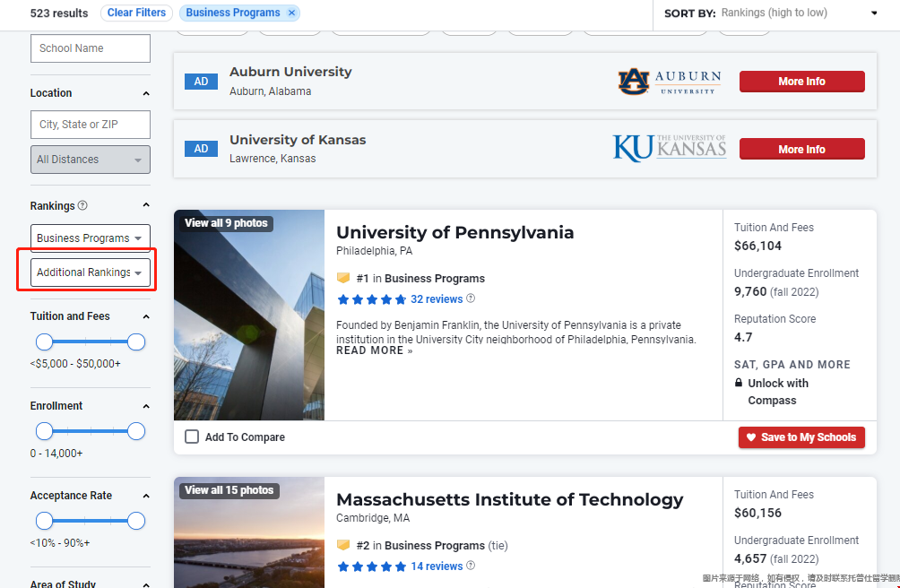This screenshot has width=900, height=588.
Task: Click the Tuition and Fees minimum slider handle
Action: point(44,342)
